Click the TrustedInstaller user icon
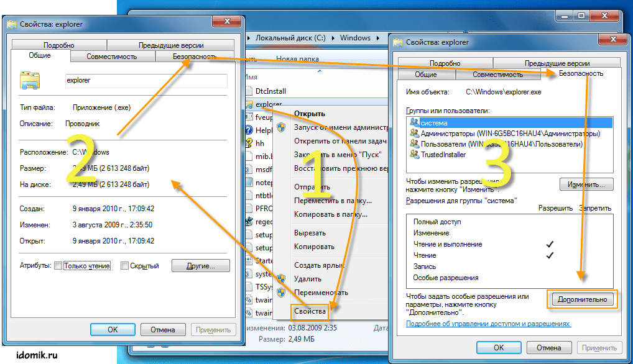633x364 pixels. click(x=414, y=154)
